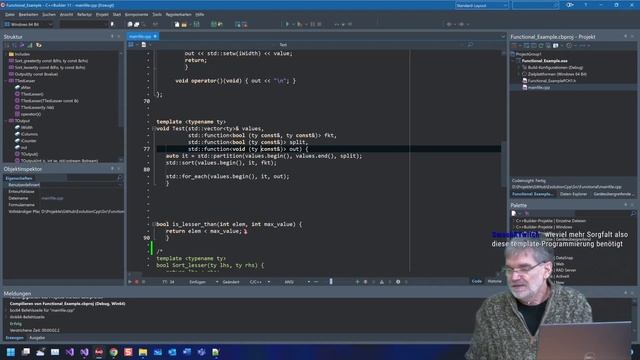640x360 pixels.
Task: Click the zoom-in plus icon in editor status bar
Action: point(357,282)
